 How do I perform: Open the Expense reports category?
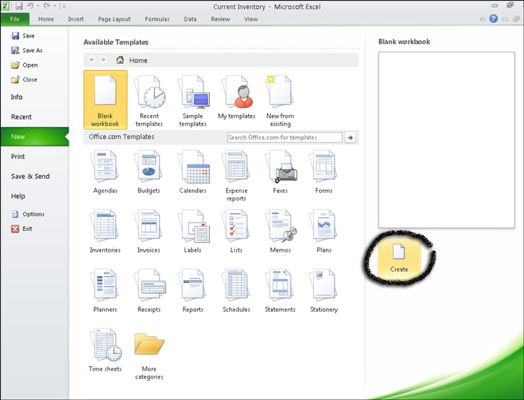click(236, 176)
